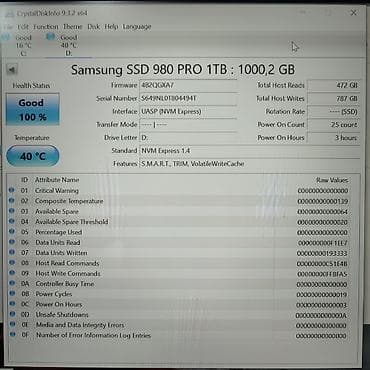The image size is (370, 370).
Task: Click the Percentage Used status icon
Action: point(12,231)
